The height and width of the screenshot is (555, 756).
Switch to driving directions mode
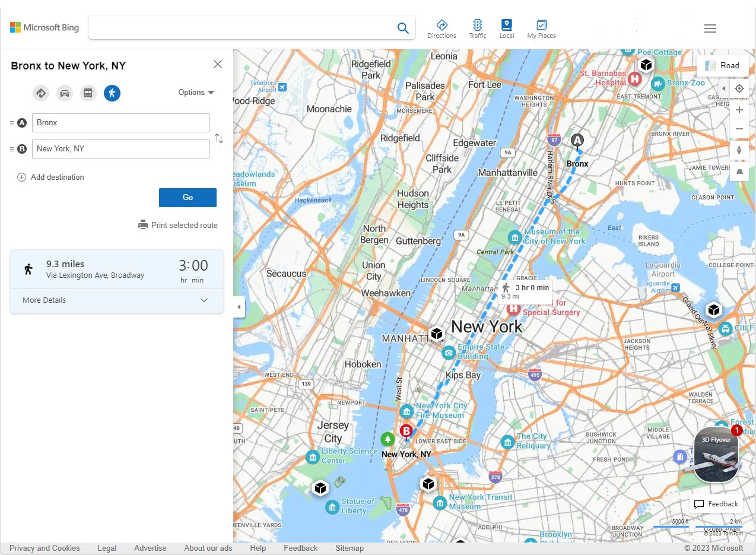tap(65, 93)
